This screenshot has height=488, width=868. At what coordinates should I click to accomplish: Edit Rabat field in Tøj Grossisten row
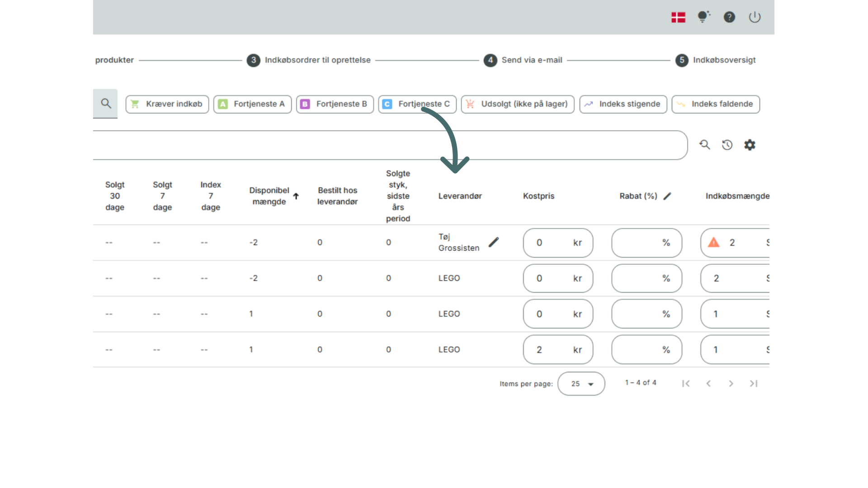tap(647, 243)
